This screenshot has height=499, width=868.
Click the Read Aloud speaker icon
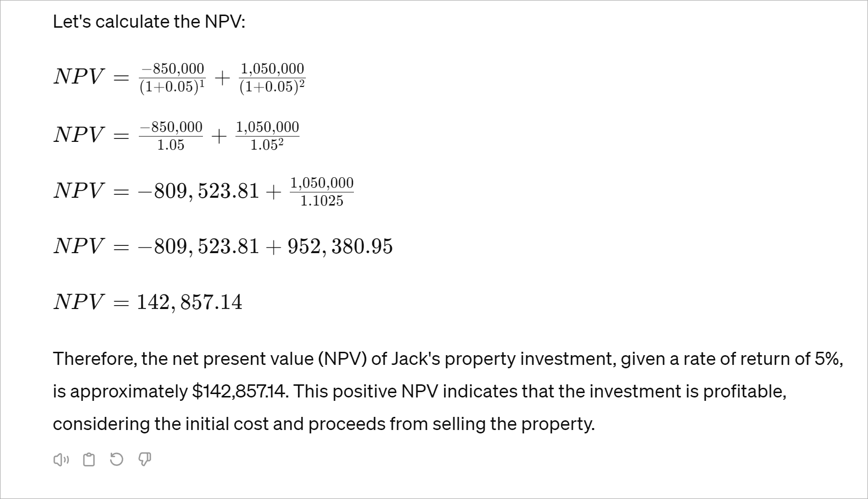coord(61,460)
